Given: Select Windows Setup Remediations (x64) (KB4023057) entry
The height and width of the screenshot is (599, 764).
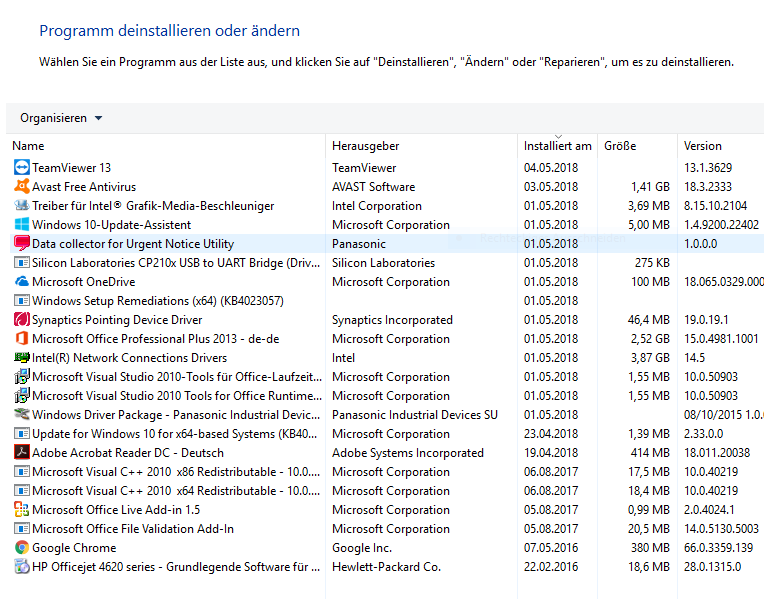Looking at the screenshot, I should coord(158,301).
